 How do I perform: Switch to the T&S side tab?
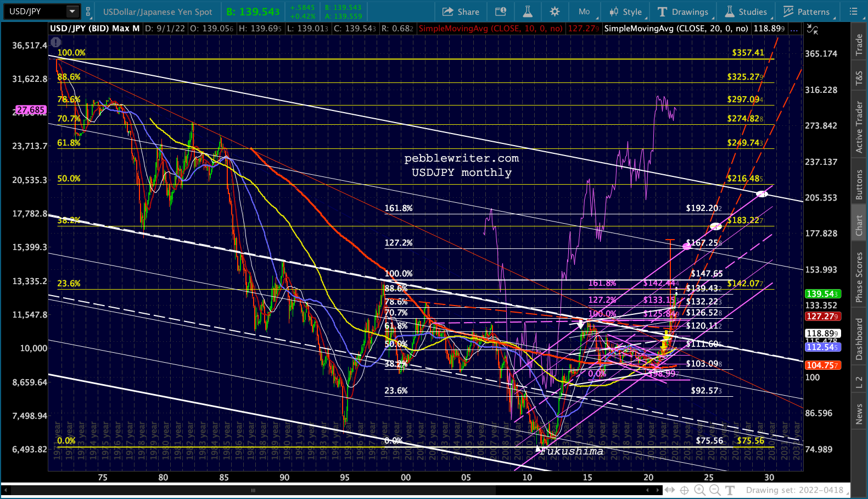(x=859, y=78)
